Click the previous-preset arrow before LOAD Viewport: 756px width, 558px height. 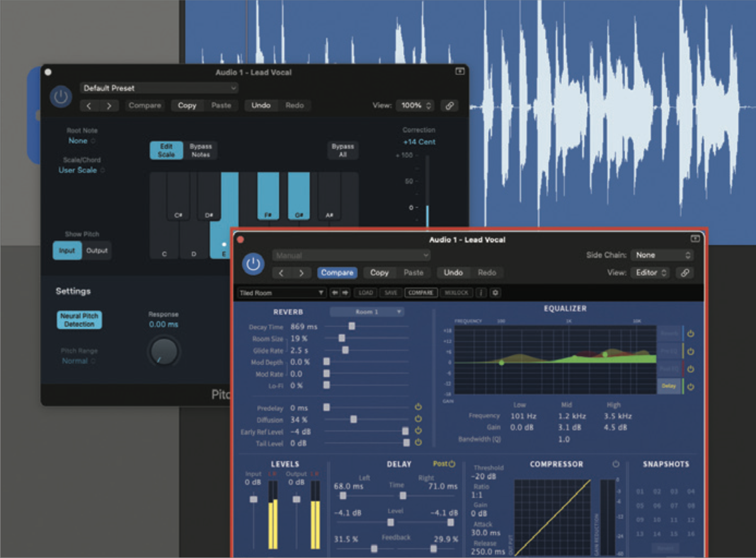pyautogui.click(x=334, y=293)
